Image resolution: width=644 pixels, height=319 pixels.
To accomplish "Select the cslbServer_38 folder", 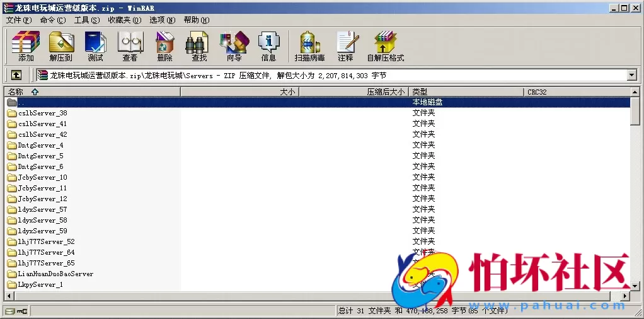I will 42,113.
